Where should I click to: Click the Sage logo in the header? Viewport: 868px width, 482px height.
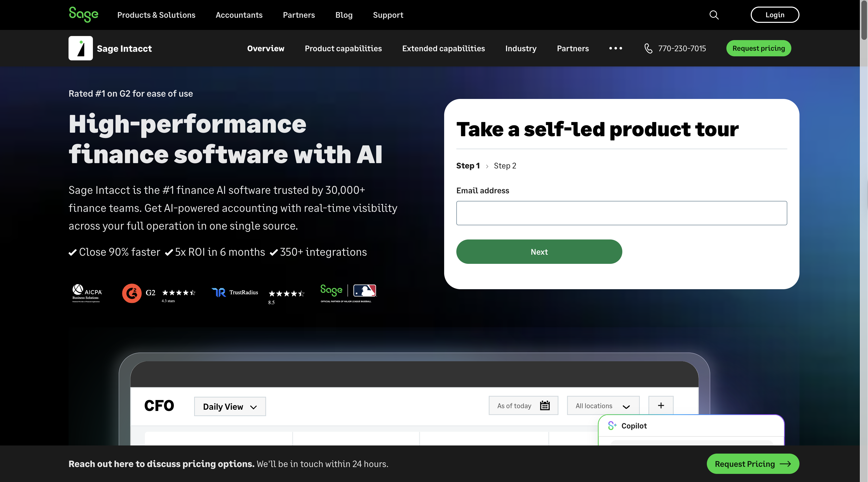(84, 14)
